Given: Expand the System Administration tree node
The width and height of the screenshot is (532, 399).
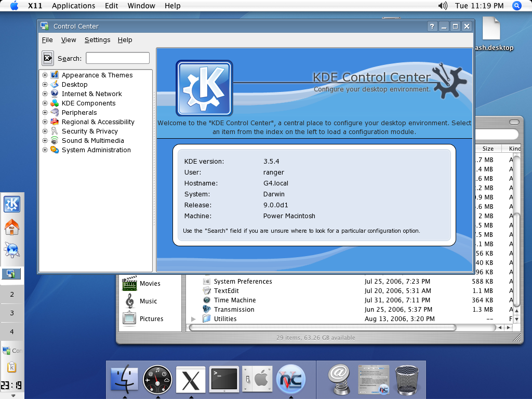Looking at the screenshot, I should pyautogui.click(x=45, y=150).
